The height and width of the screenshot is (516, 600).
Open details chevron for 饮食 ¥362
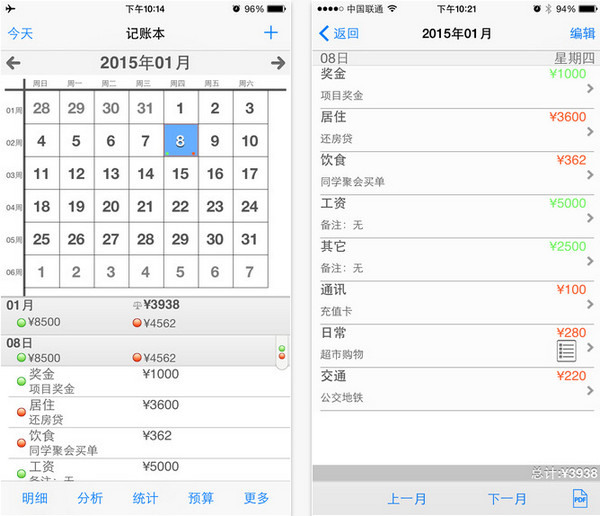pyautogui.click(x=590, y=175)
